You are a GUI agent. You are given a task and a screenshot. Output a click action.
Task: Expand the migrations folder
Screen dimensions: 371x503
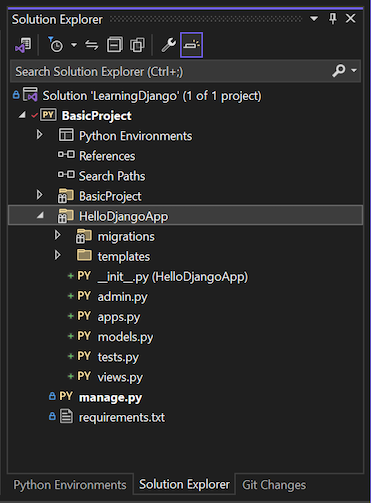pos(57,235)
